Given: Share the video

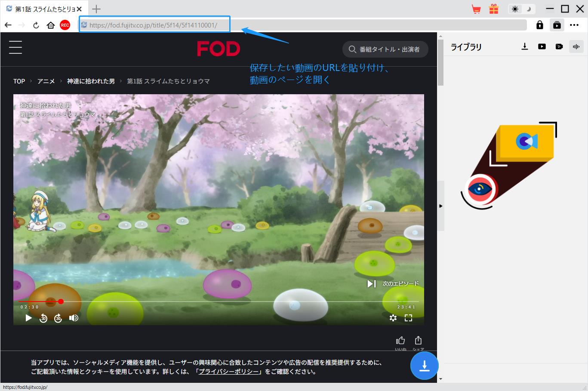Looking at the screenshot, I should [418, 340].
